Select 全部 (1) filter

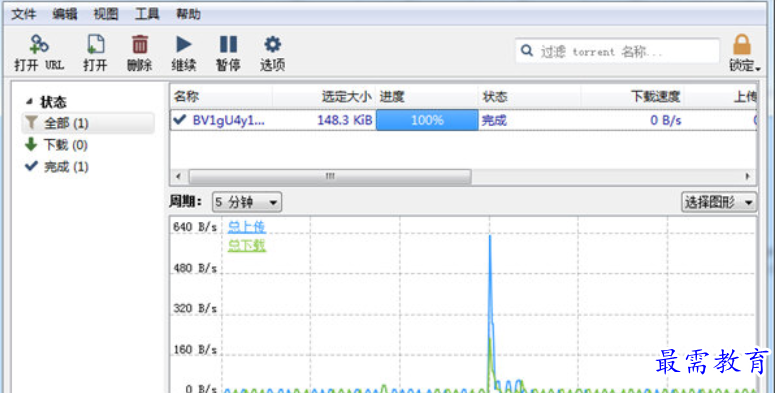click(88, 123)
